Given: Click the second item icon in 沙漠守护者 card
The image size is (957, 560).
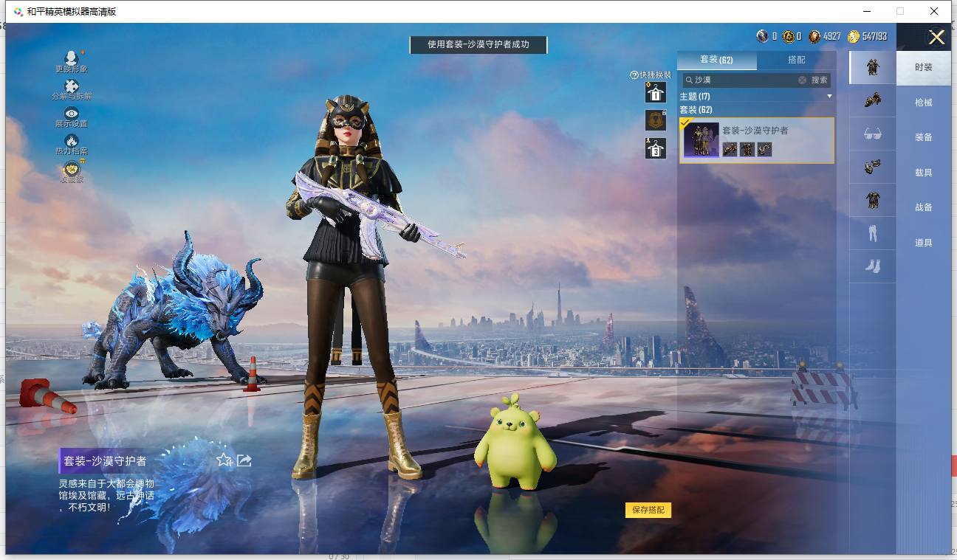Looking at the screenshot, I should click(x=747, y=149).
